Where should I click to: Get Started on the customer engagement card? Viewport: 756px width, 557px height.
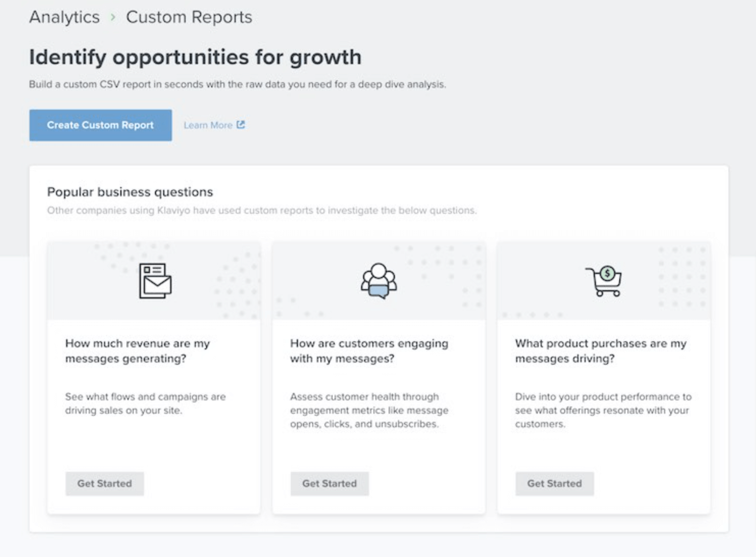pos(329,484)
